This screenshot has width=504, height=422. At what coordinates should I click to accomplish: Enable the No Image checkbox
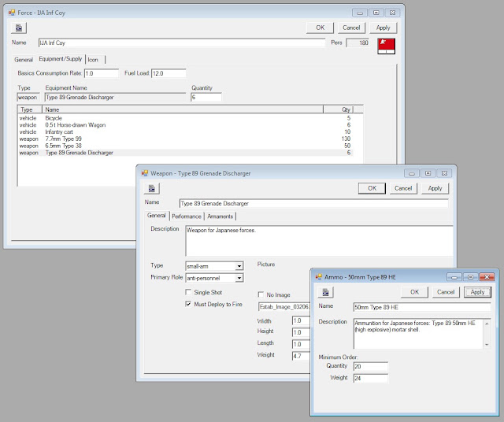[261, 294]
